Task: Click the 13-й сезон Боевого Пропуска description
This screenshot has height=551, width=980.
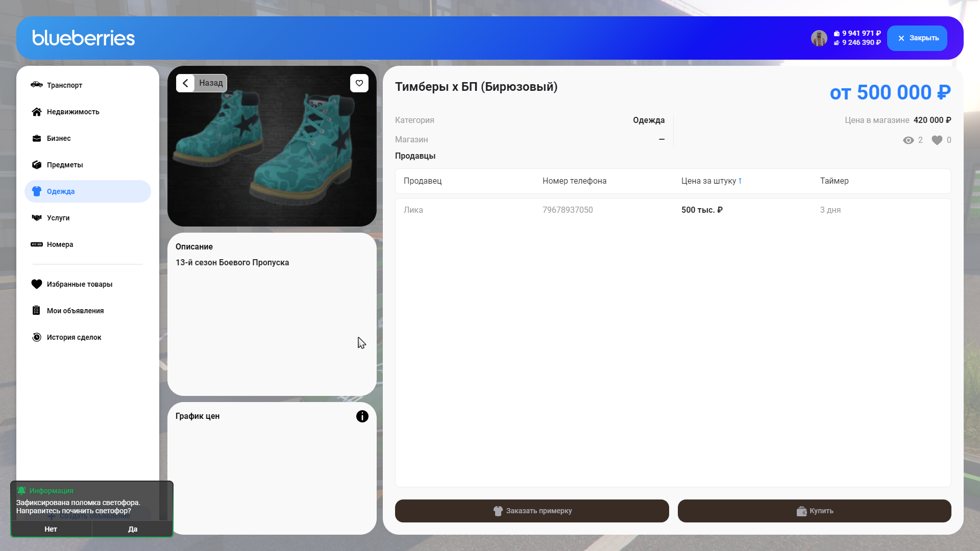Action: point(232,263)
